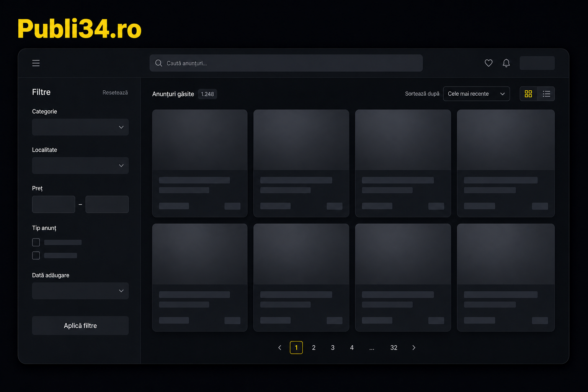Click the pagination ellipsis
This screenshot has height=392, width=588.
(x=372, y=348)
